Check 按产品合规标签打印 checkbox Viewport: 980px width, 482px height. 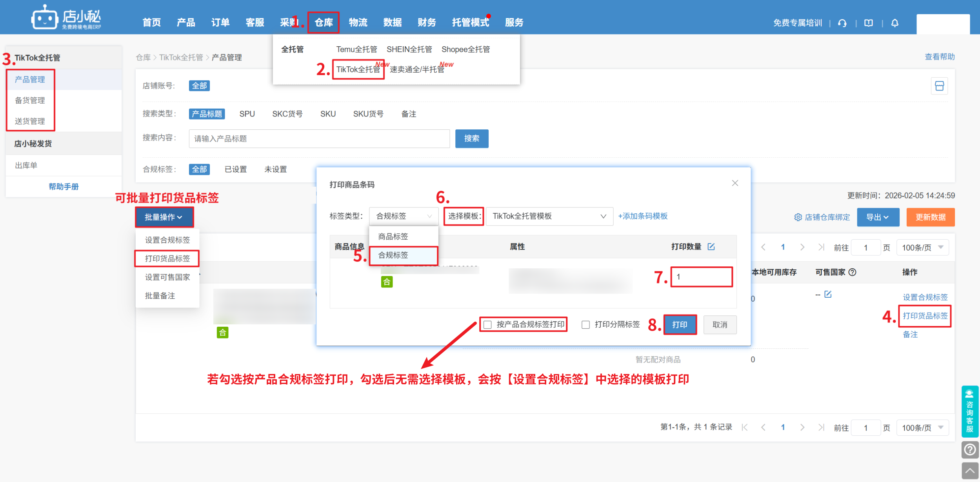pyautogui.click(x=487, y=325)
